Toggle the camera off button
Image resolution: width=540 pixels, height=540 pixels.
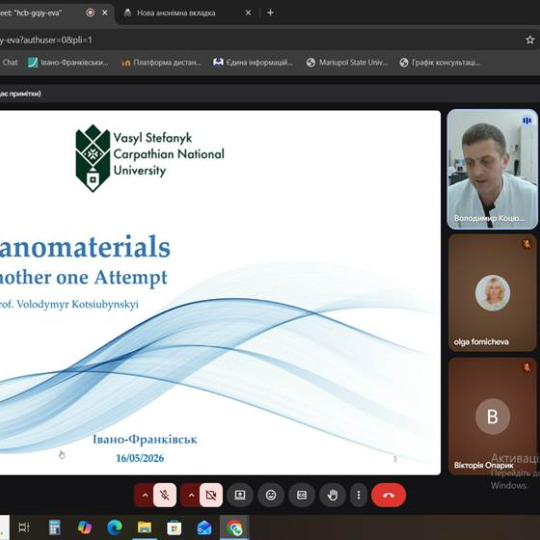click(211, 495)
